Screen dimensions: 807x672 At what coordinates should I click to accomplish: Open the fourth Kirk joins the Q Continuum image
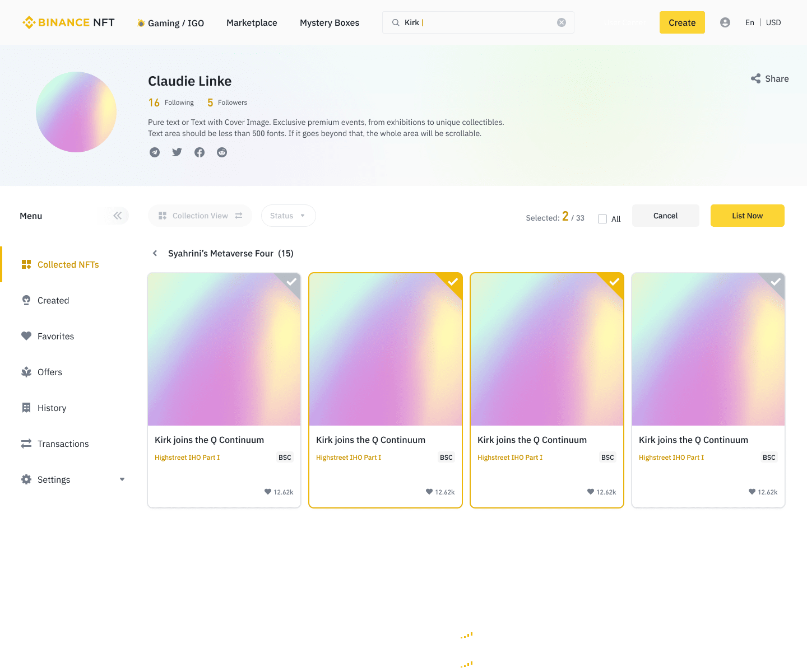coord(708,349)
